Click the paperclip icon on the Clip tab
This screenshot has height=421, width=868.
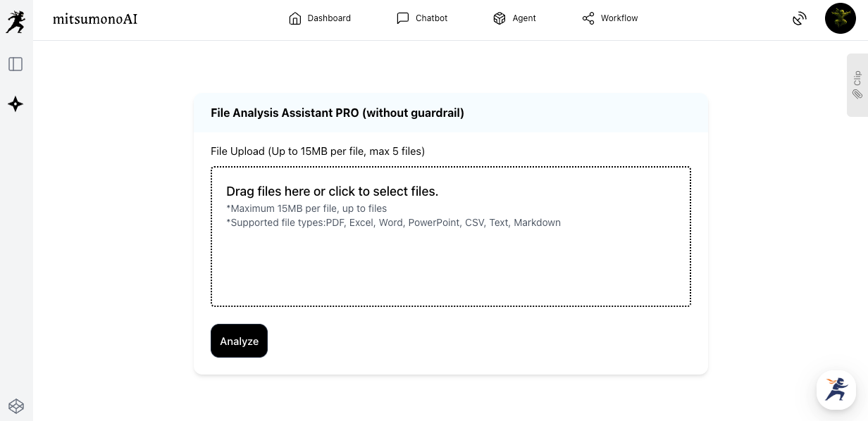(x=857, y=94)
